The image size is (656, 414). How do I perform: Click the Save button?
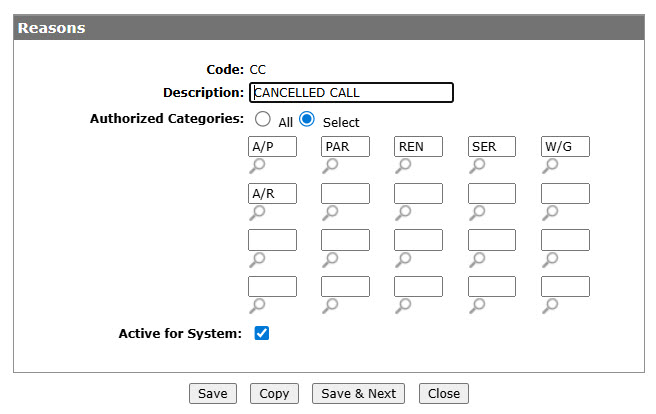coord(213,394)
